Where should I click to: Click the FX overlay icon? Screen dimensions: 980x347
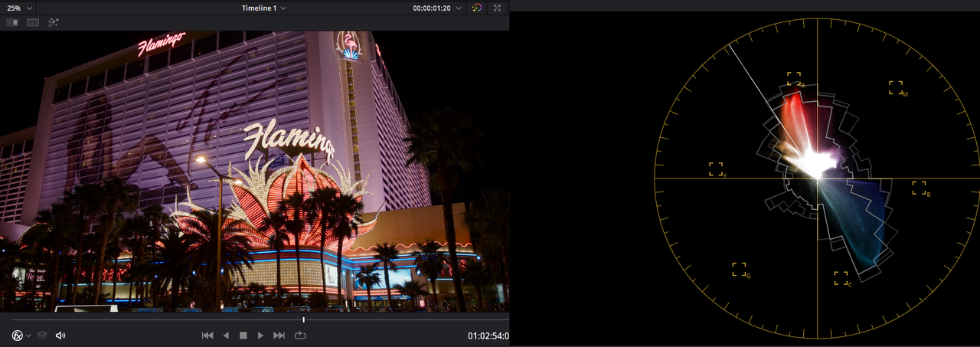18,336
